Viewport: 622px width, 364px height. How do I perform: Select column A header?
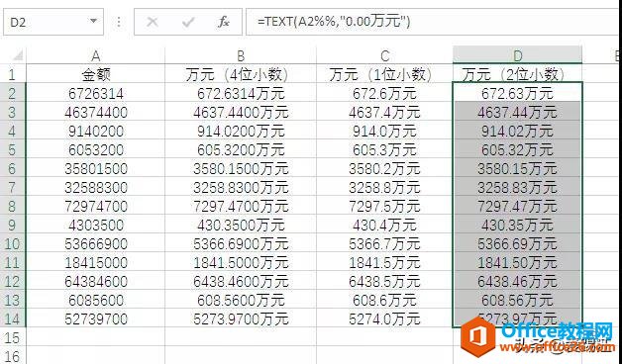[96, 55]
